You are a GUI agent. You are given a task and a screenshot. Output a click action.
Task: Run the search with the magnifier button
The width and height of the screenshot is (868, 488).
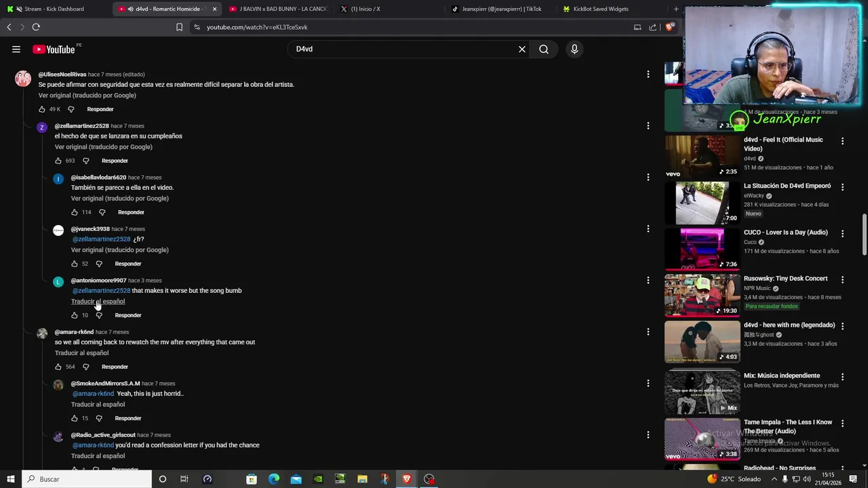click(544, 49)
